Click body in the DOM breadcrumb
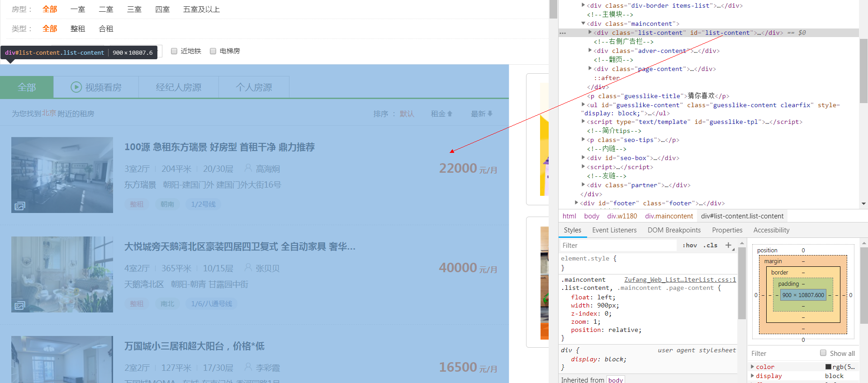This screenshot has width=868, height=383. click(x=591, y=216)
